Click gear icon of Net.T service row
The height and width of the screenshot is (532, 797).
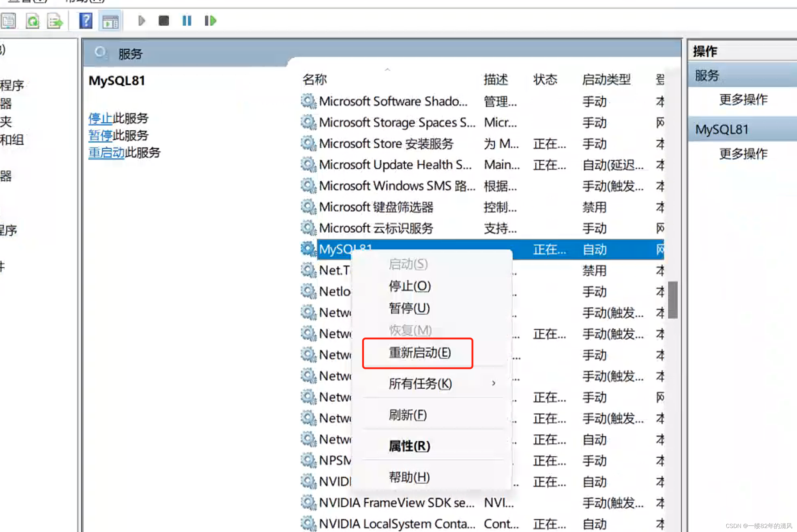(x=308, y=270)
